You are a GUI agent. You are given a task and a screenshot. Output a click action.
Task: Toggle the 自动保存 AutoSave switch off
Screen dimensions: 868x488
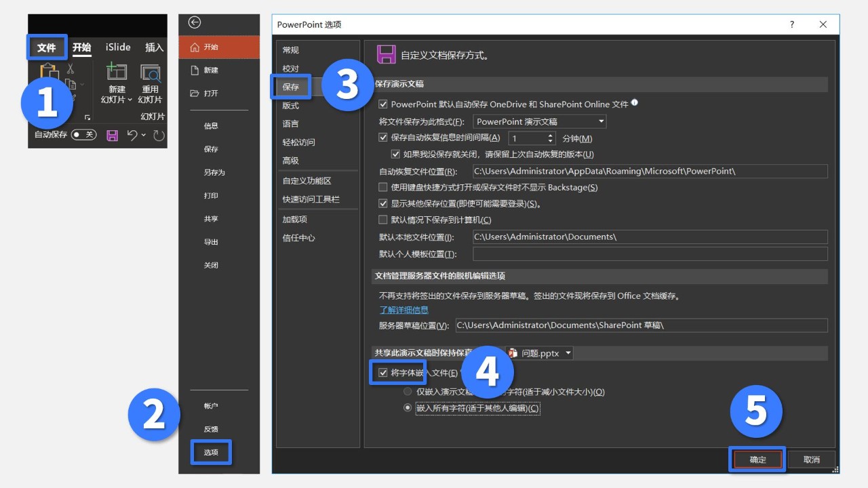pyautogui.click(x=83, y=135)
